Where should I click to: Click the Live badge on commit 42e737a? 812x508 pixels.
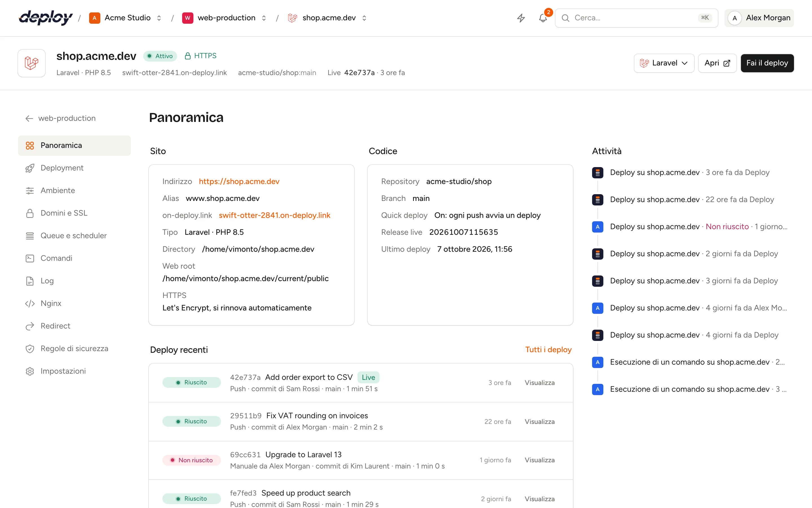coord(369,377)
